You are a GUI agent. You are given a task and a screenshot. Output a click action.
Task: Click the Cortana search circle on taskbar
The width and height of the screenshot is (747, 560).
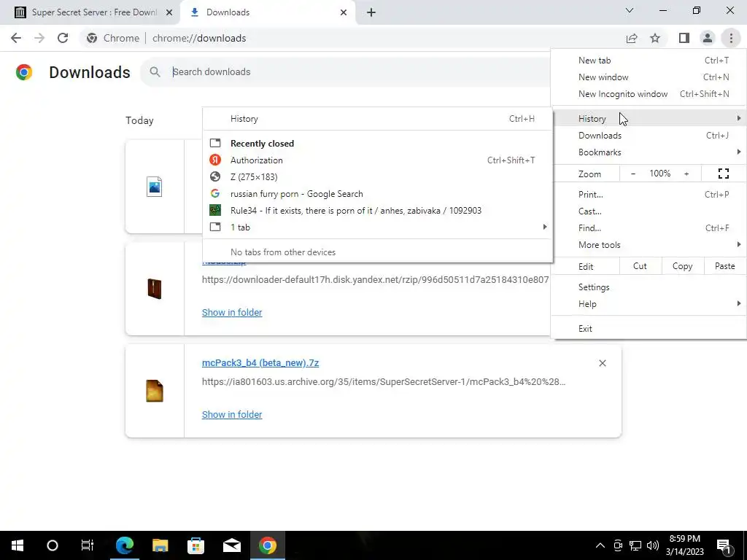[x=53, y=545]
